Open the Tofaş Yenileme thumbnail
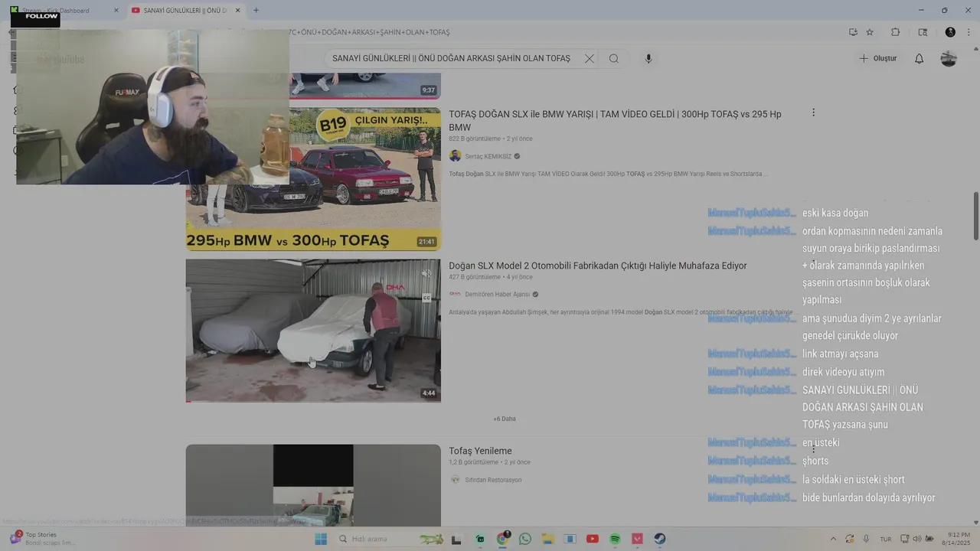The image size is (980, 551). [x=313, y=485]
